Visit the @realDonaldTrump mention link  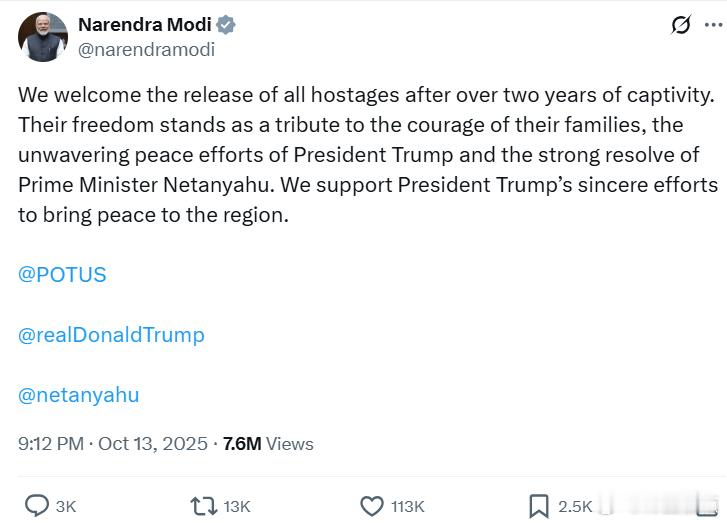pyautogui.click(x=111, y=335)
